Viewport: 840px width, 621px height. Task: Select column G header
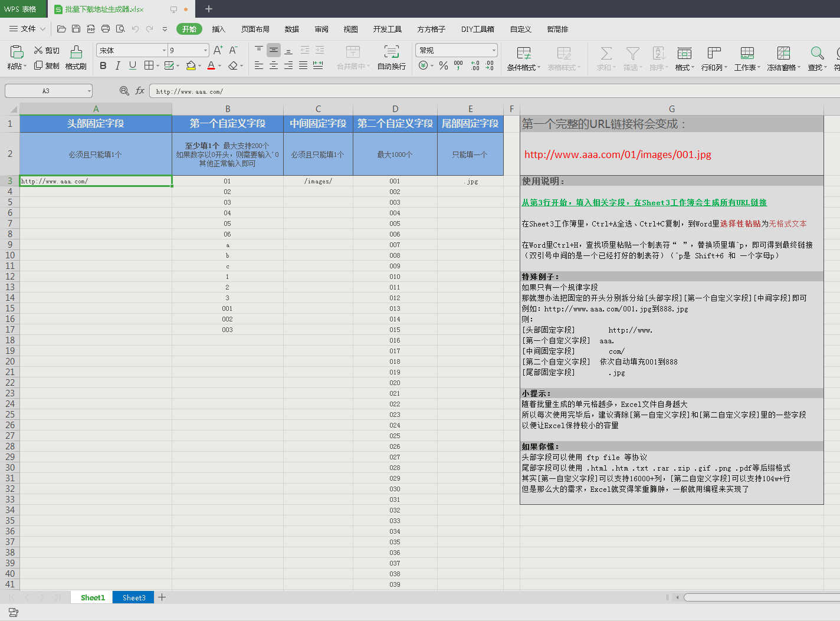click(672, 109)
